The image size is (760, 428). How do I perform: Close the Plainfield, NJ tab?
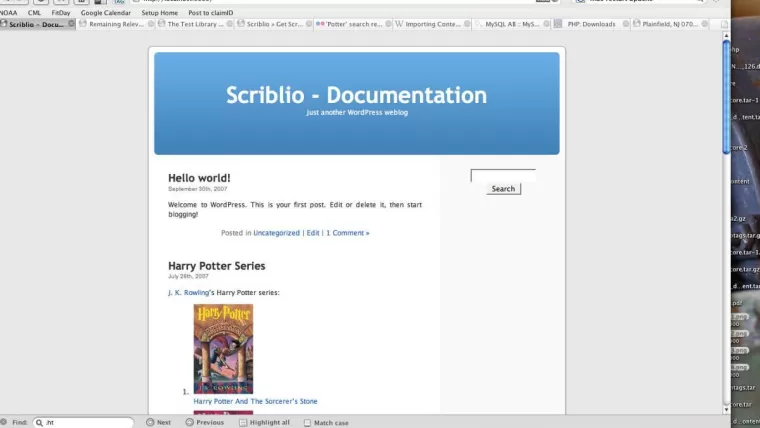[705, 24]
